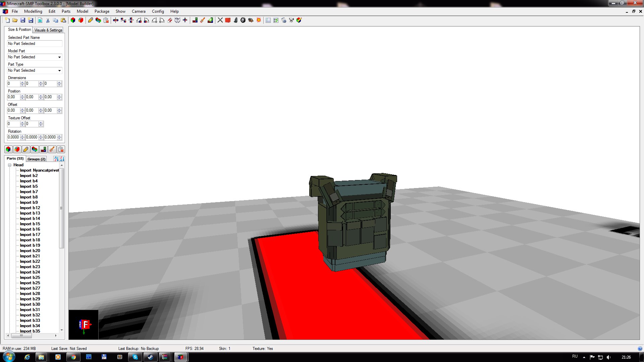Click the Save floppy disk toolbar icon
The image size is (644, 362).
(23, 20)
